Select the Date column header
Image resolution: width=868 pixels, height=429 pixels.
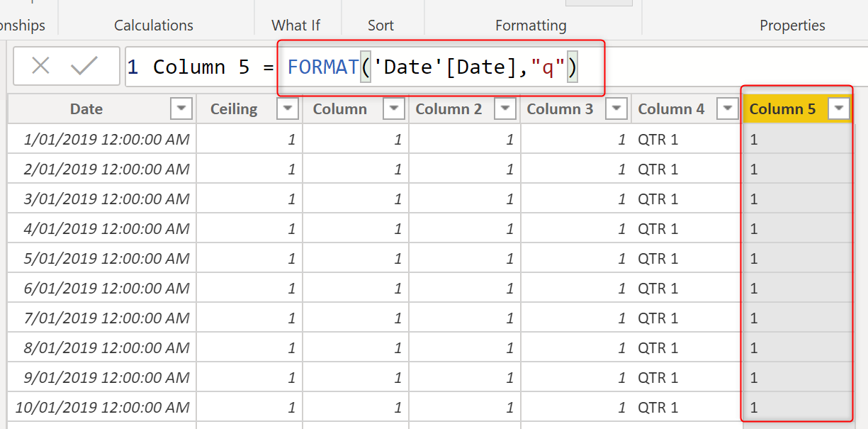pyautogui.click(x=86, y=109)
